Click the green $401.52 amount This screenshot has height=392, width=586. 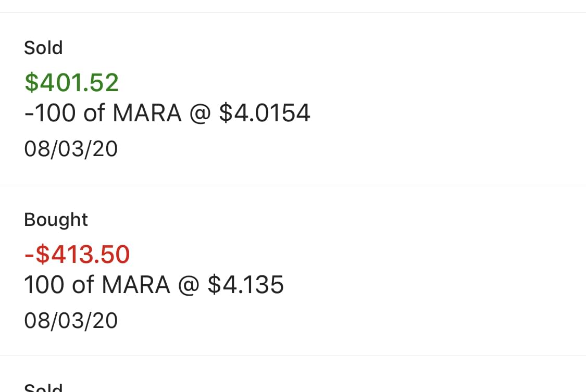pos(72,83)
